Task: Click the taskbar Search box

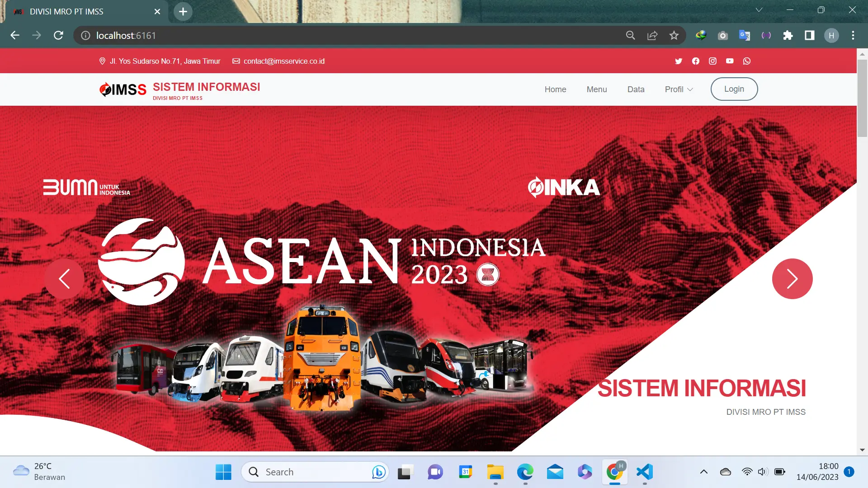Action: pos(315,472)
